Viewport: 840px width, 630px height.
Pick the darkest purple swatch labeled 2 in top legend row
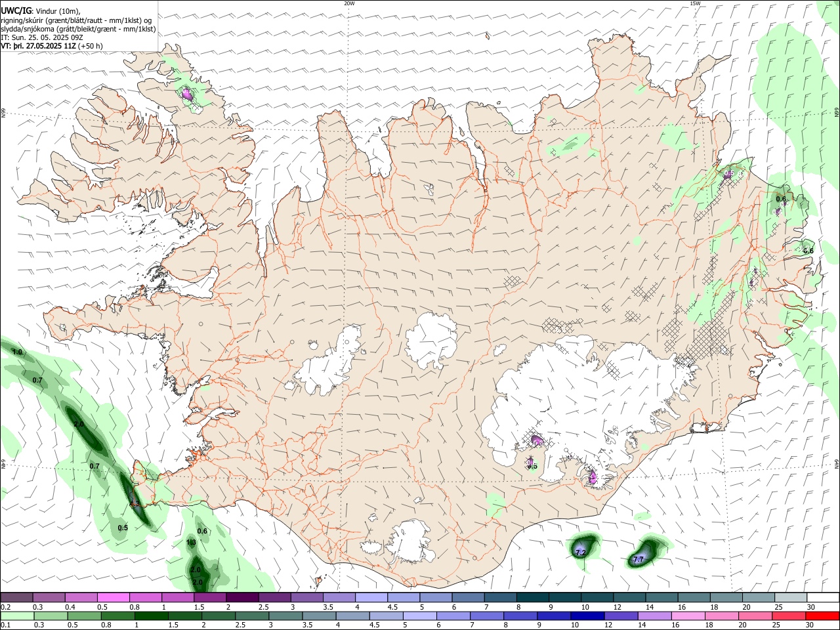click(x=242, y=597)
